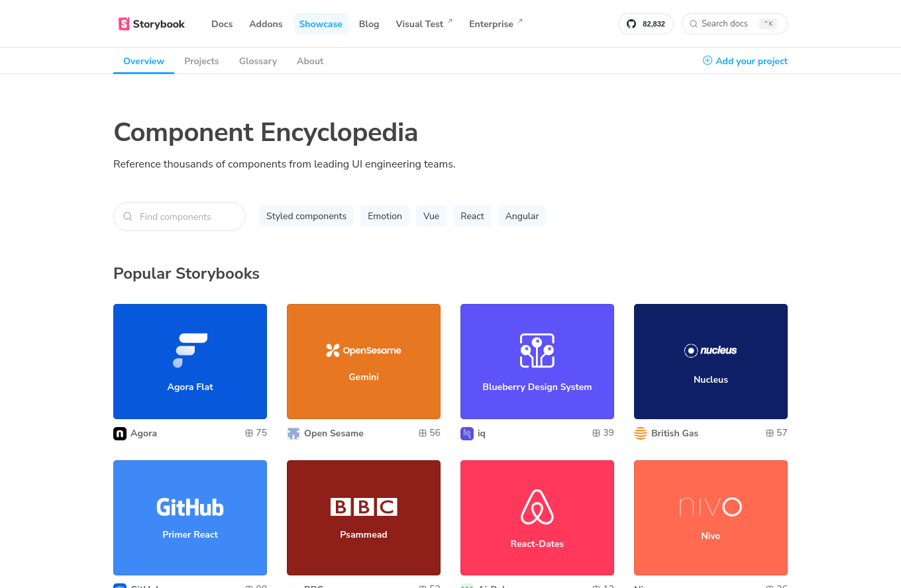Open the Agora Flat storybook card
The height and width of the screenshot is (588, 901).
coord(190,362)
